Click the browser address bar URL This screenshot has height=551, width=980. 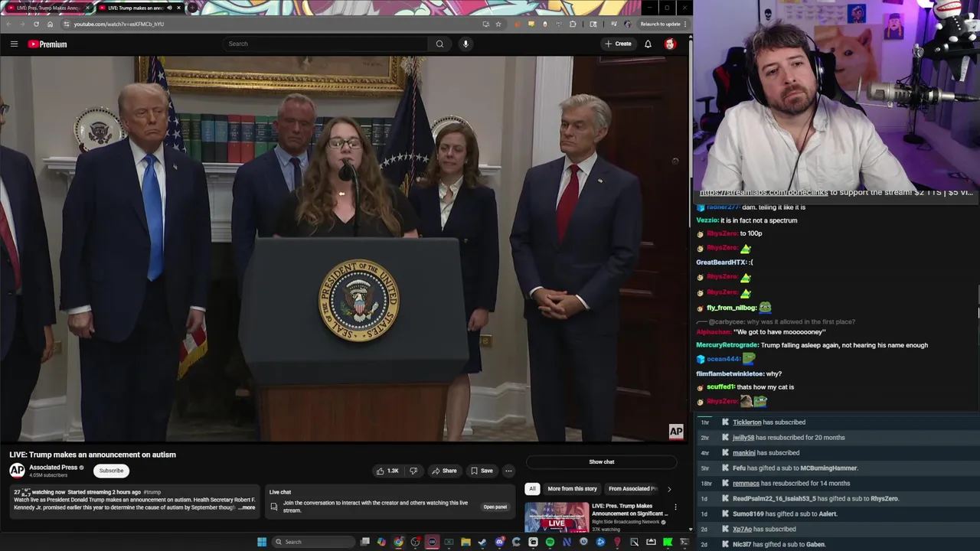(119, 24)
